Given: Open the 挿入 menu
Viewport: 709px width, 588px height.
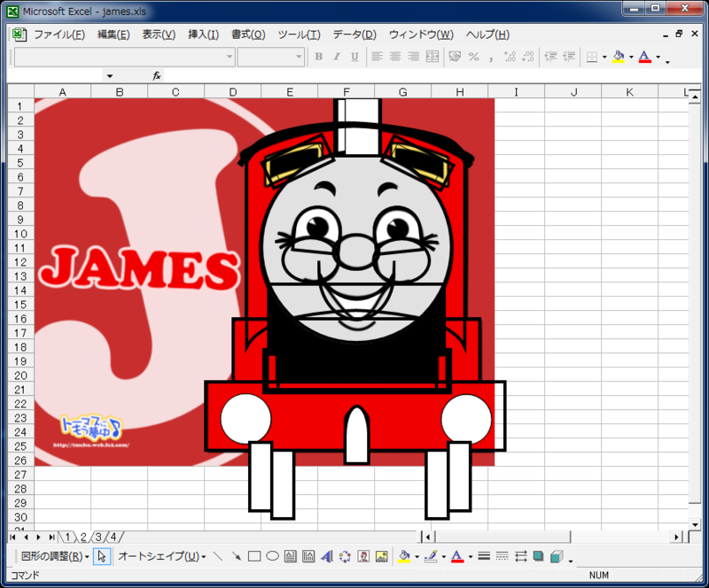Looking at the screenshot, I should tap(204, 35).
